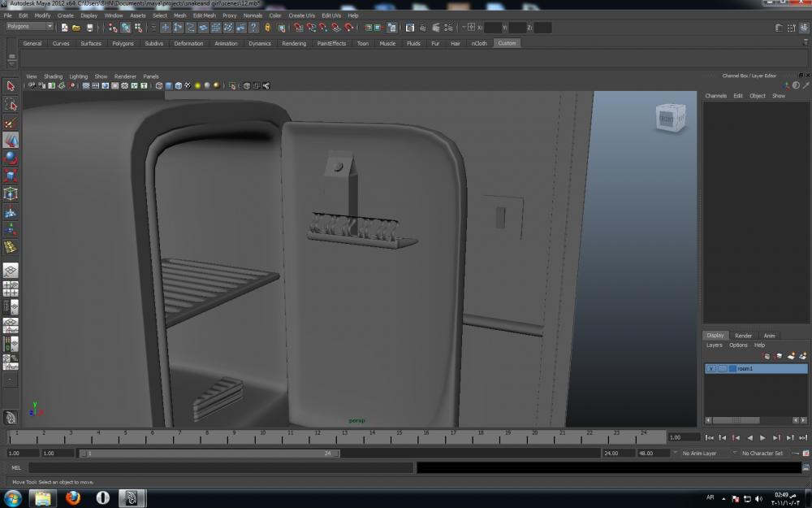Activate the Lasso select tool
Screen dimensions: 812x508
[x=11, y=104]
